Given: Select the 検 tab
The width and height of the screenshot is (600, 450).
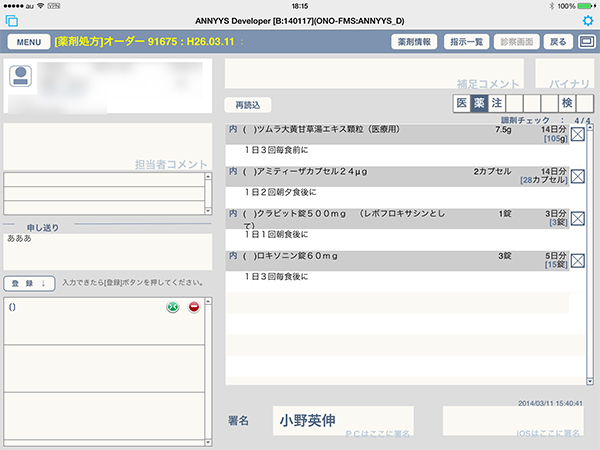Looking at the screenshot, I should point(567,103).
